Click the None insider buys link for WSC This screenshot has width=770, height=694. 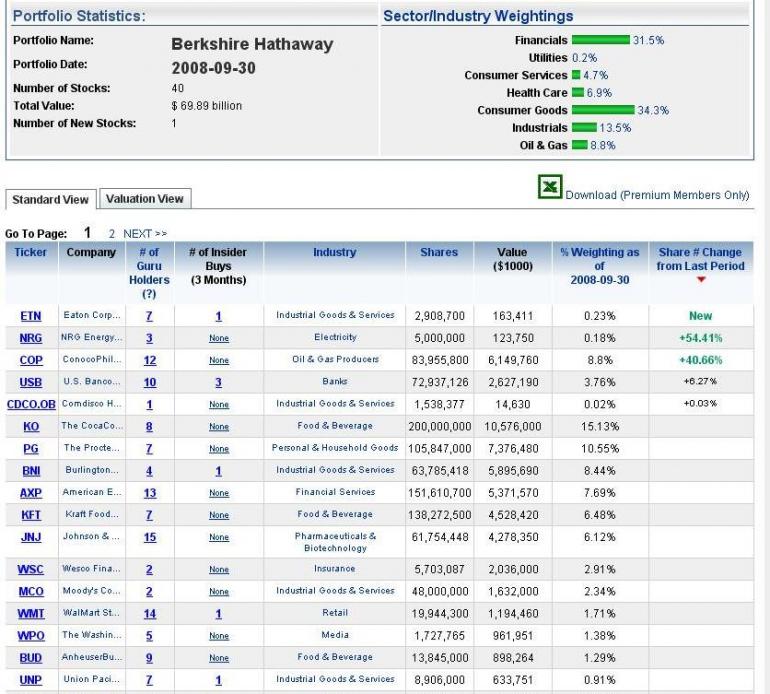[x=219, y=569]
